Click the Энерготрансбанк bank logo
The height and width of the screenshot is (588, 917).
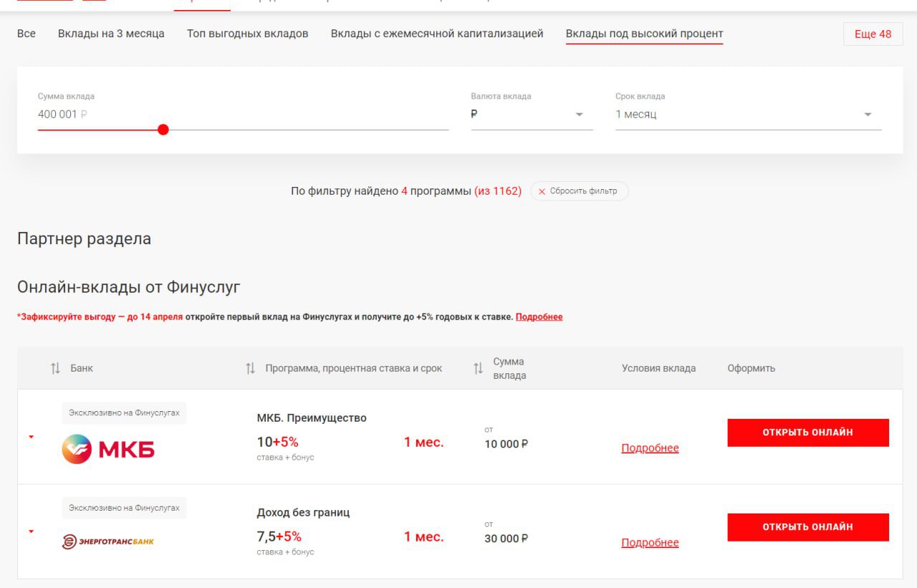108,541
